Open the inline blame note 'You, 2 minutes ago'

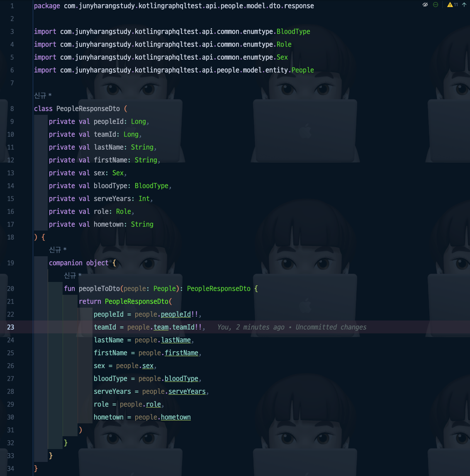click(x=292, y=327)
